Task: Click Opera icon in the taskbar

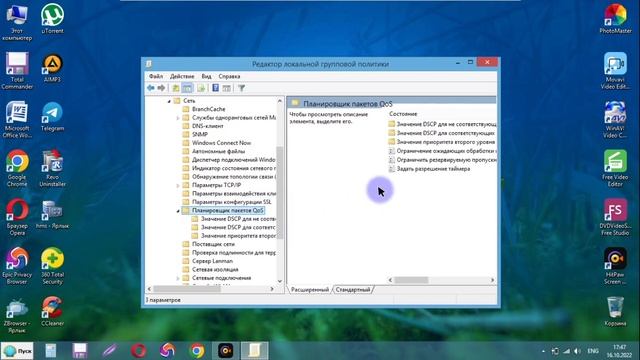Action: pos(138,351)
